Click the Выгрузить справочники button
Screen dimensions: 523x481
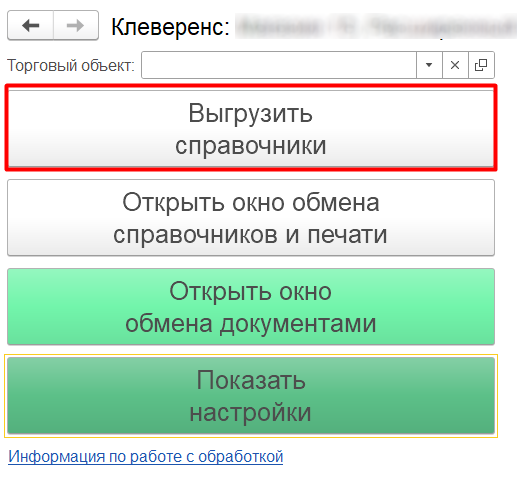click(x=251, y=128)
